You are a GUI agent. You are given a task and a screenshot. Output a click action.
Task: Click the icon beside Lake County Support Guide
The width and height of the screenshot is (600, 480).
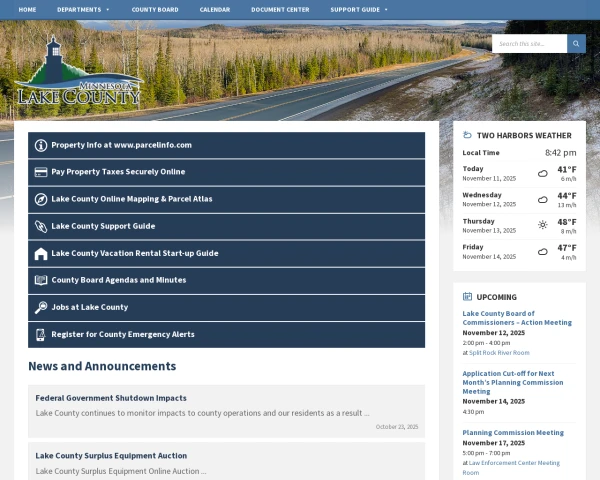(x=41, y=227)
